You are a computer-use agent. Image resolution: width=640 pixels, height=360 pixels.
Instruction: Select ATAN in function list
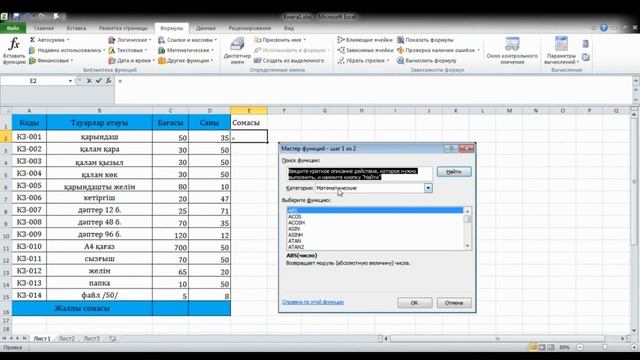point(294,241)
